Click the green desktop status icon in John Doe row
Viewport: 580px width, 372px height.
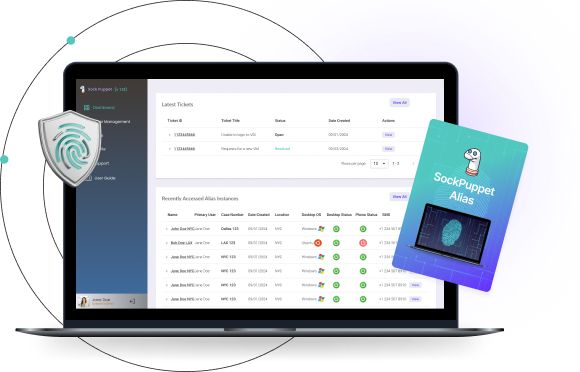336,229
